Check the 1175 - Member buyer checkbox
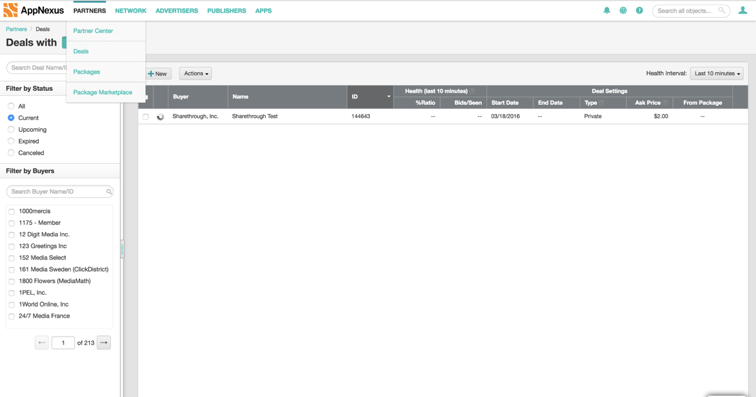Screen dimensions: 756x397 click(12, 223)
